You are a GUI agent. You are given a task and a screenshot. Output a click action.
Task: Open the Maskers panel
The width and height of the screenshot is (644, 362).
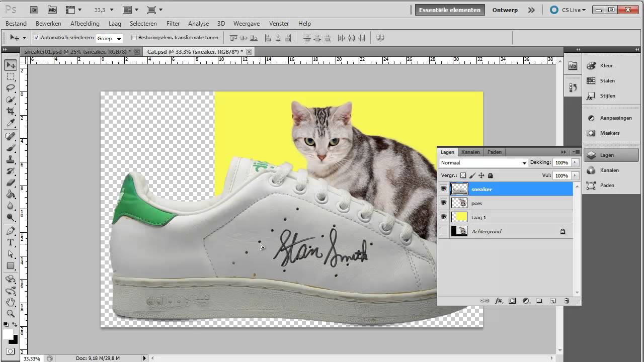[610, 133]
